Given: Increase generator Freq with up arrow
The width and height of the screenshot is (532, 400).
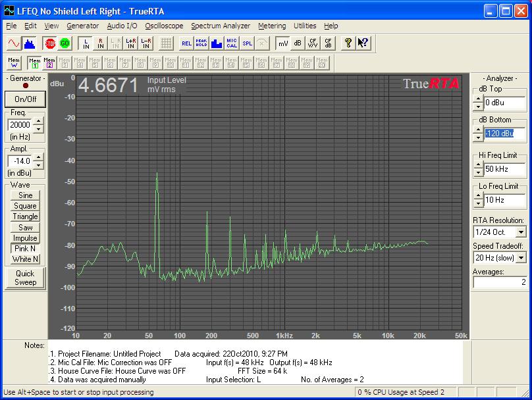Looking at the screenshot, I should [38, 121].
